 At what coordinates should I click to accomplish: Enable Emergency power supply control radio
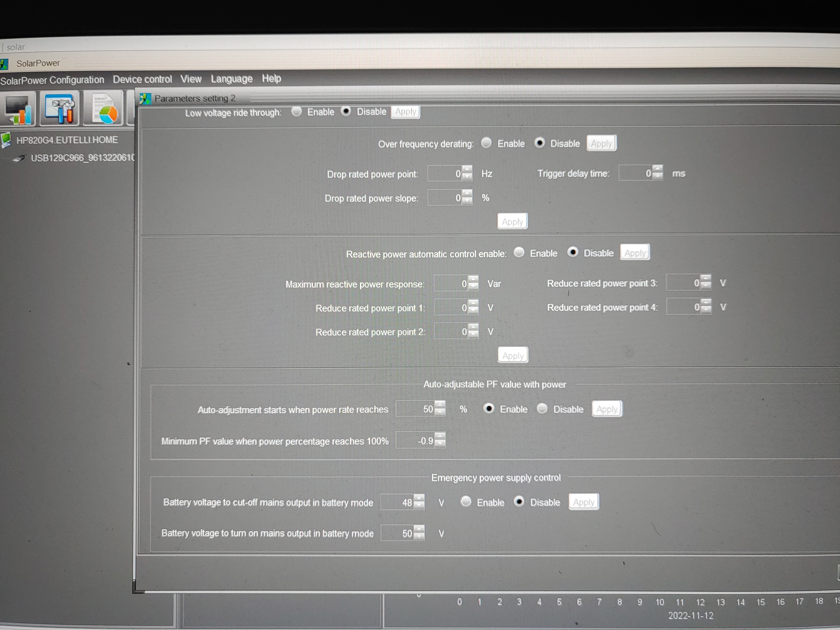466,502
